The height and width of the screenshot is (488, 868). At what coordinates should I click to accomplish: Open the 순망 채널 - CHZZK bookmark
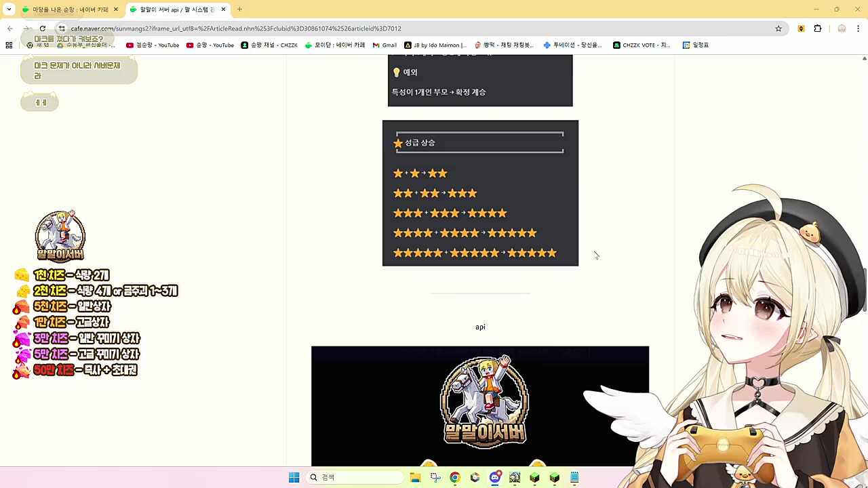269,45
